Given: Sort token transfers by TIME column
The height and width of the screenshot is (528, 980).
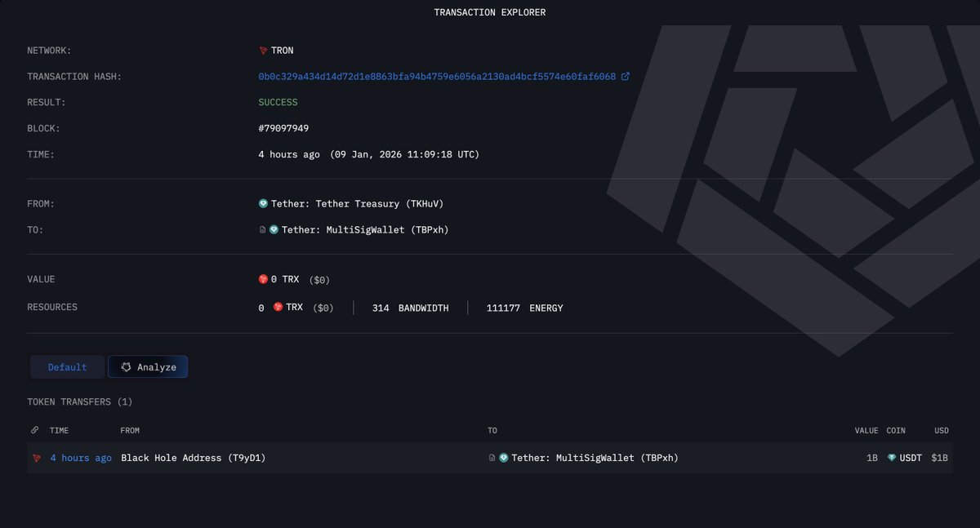Looking at the screenshot, I should click(59, 430).
